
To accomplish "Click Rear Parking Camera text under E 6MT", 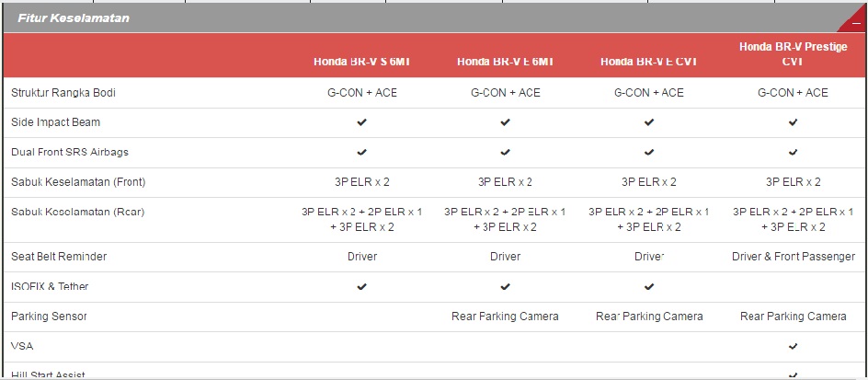I will coord(505,317).
